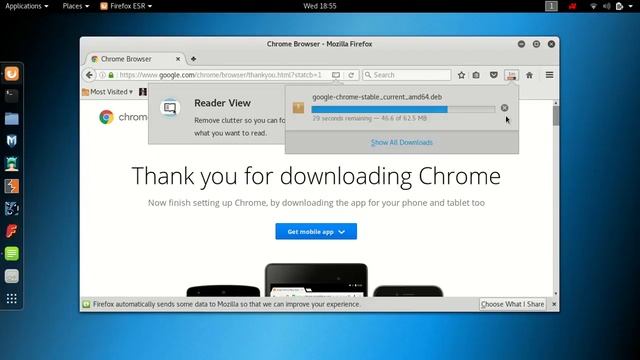Open the Files folder from the dock
Viewport: 640px width, 360px height.
[x=11, y=119]
